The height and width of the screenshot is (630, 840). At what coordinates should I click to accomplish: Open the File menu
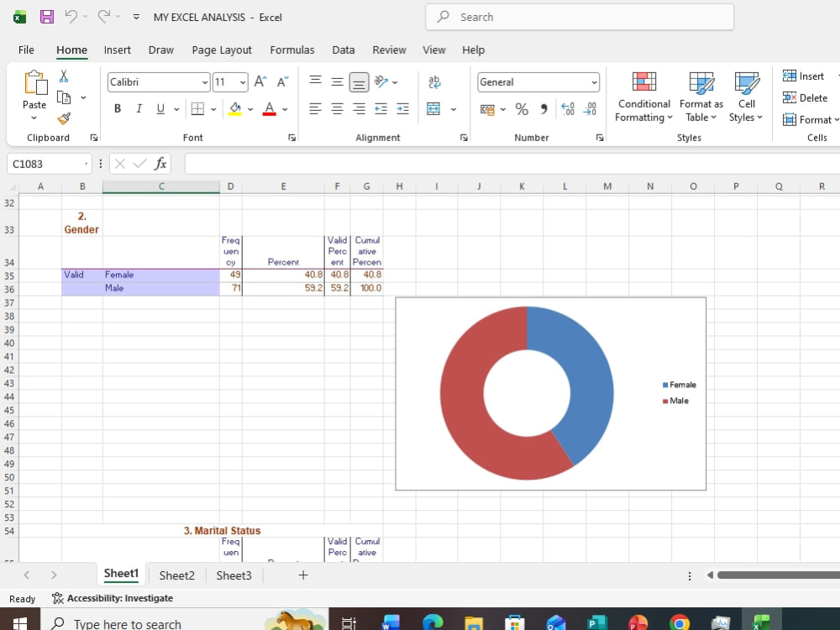26,50
